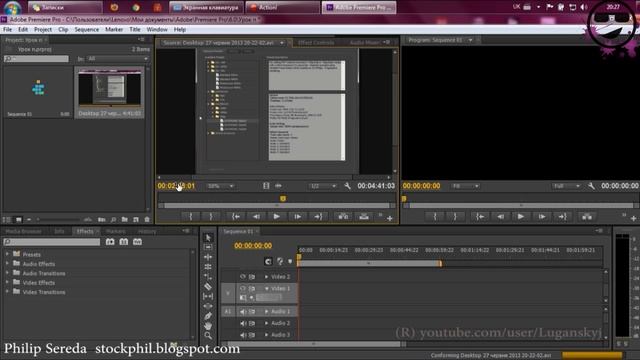Open the Sequence menu

coord(87,29)
